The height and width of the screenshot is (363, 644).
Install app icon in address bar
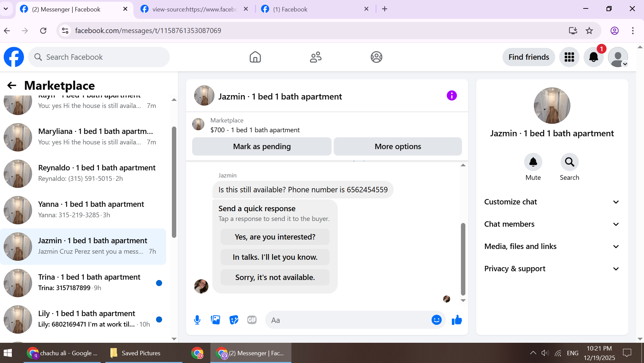click(x=573, y=31)
